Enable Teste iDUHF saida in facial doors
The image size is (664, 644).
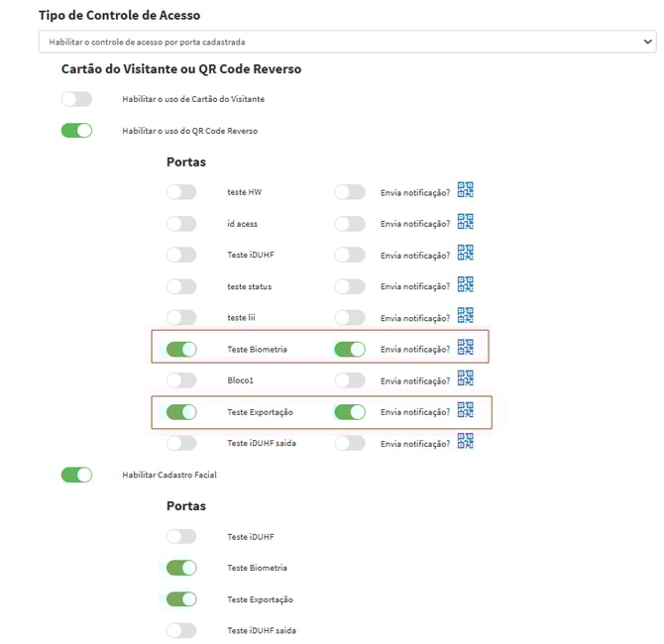click(x=181, y=630)
